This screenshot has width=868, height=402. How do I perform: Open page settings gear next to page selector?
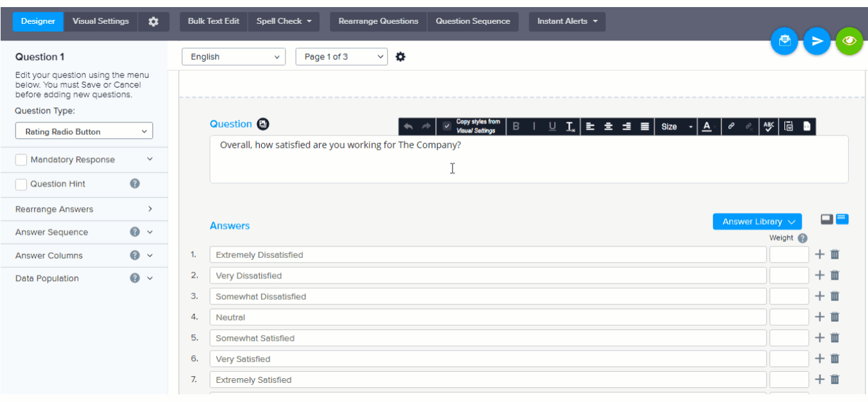coord(401,57)
